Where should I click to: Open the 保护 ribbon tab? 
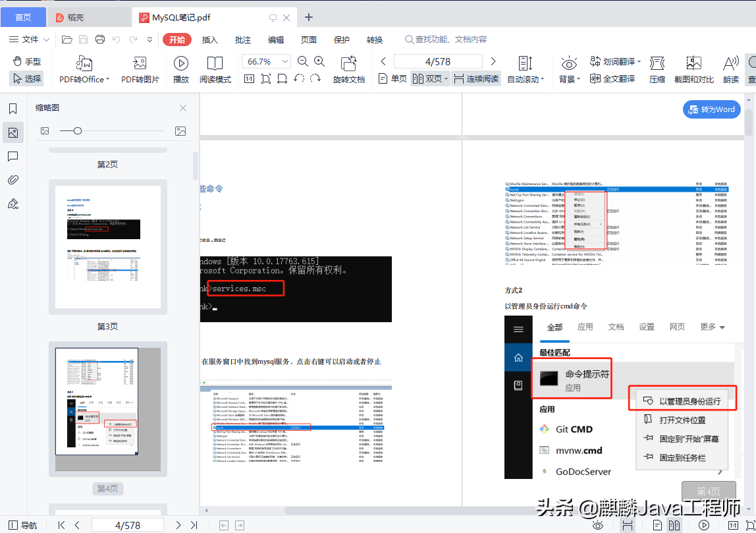pos(341,40)
